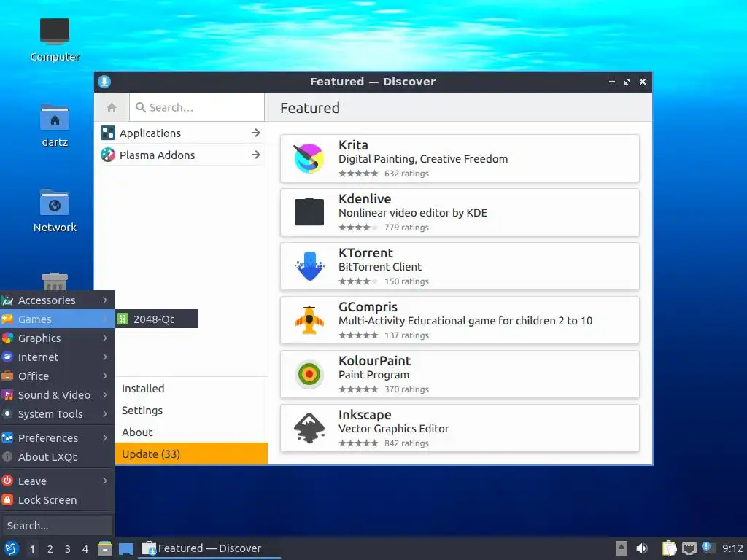Click the GCompris title text
Screen dimensions: 747x560
pos(368,307)
